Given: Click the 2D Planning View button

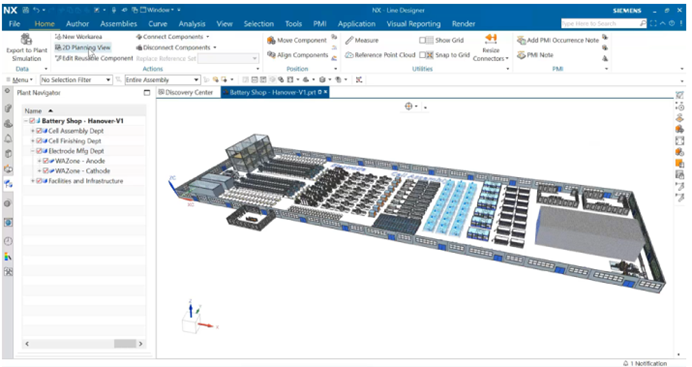Looking at the screenshot, I should pos(83,47).
